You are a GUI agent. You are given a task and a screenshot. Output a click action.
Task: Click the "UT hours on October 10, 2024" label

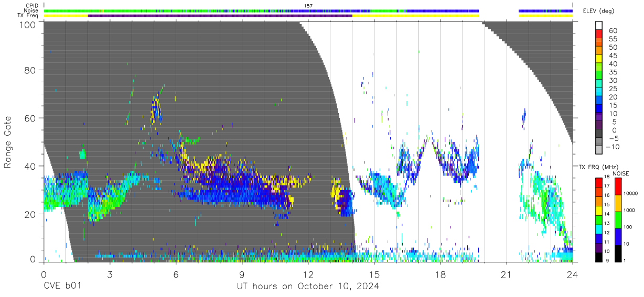[x=308, y=287]
